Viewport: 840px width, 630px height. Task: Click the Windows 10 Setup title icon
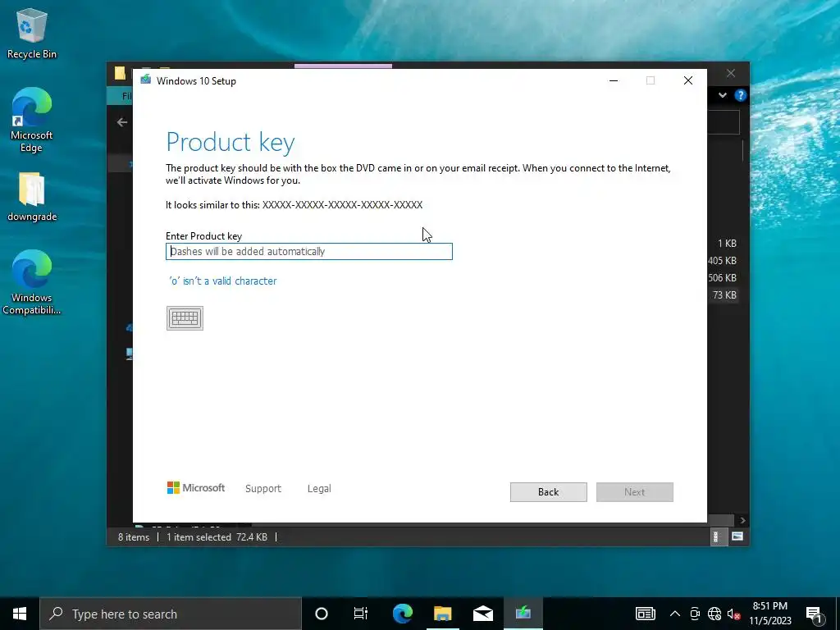tap(146, 80)
